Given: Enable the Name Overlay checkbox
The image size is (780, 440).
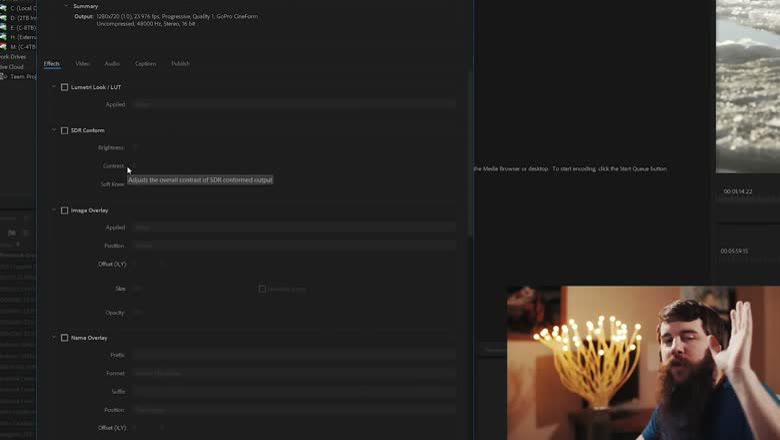Looking at the screenshot, I should pos(64,338).
